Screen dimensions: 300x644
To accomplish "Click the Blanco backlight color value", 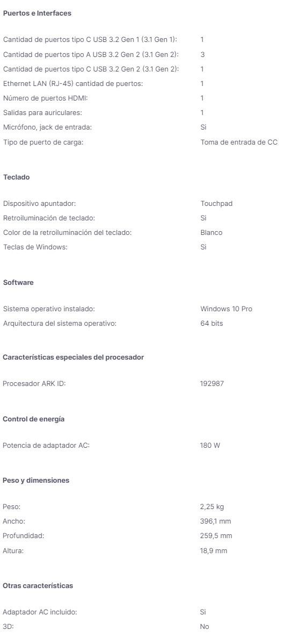I will pyautogui.click(x=211, y=232).
